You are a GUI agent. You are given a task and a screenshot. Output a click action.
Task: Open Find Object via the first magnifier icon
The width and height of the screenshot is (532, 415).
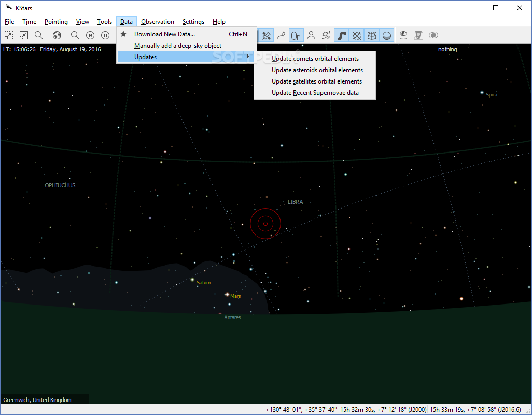(39, 35)
